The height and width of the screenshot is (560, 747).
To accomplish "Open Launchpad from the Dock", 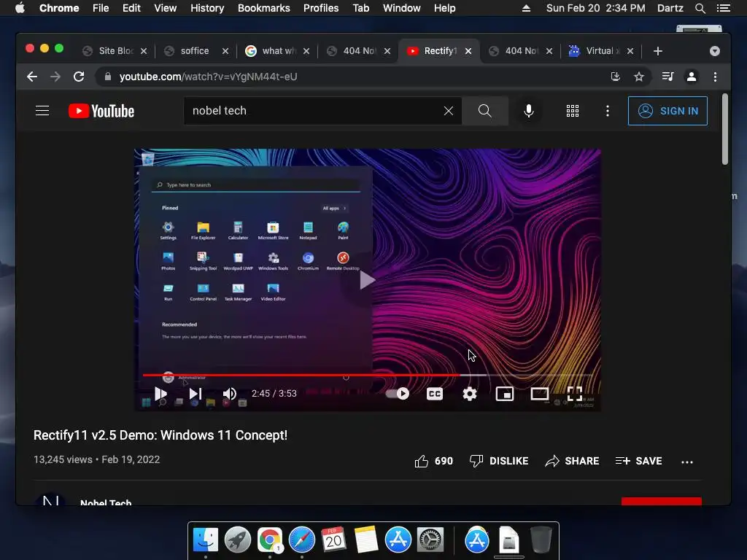I will (237, 540).
